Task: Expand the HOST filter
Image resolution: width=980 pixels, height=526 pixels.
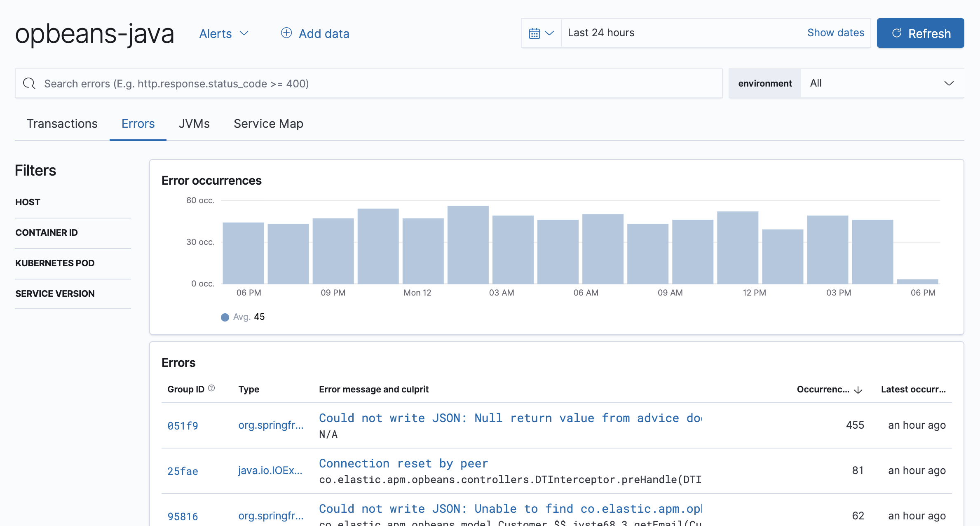Action: pos(28,202)
